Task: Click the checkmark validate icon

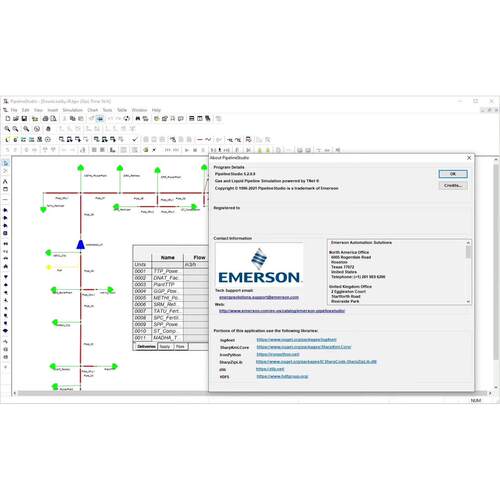Action: [135, 139]
